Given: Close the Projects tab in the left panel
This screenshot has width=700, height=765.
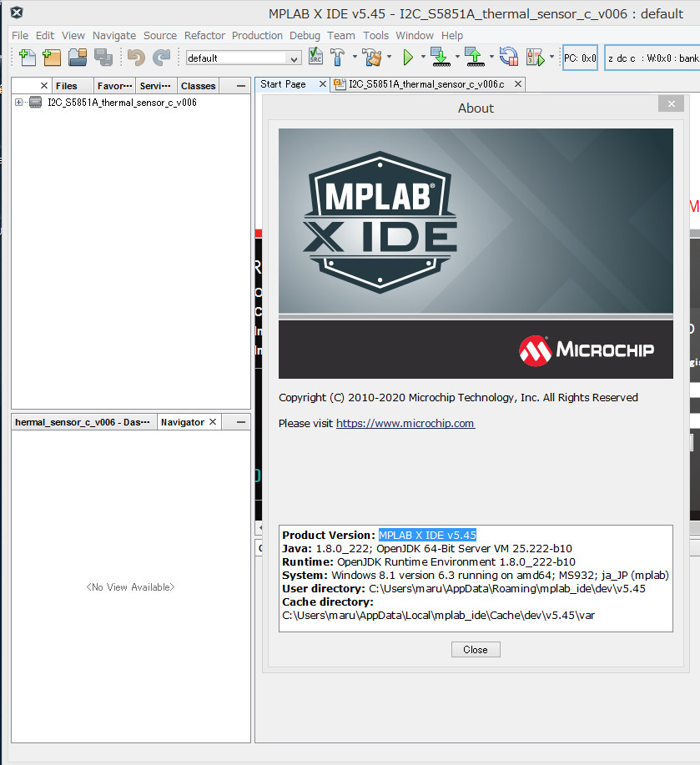Looking at the screenshot, I should pos(44,86).
